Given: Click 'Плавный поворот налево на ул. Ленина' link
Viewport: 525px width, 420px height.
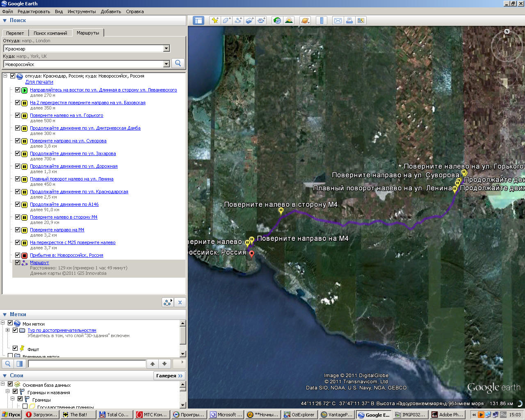Looking at the screenshot, I should [72, 179].
